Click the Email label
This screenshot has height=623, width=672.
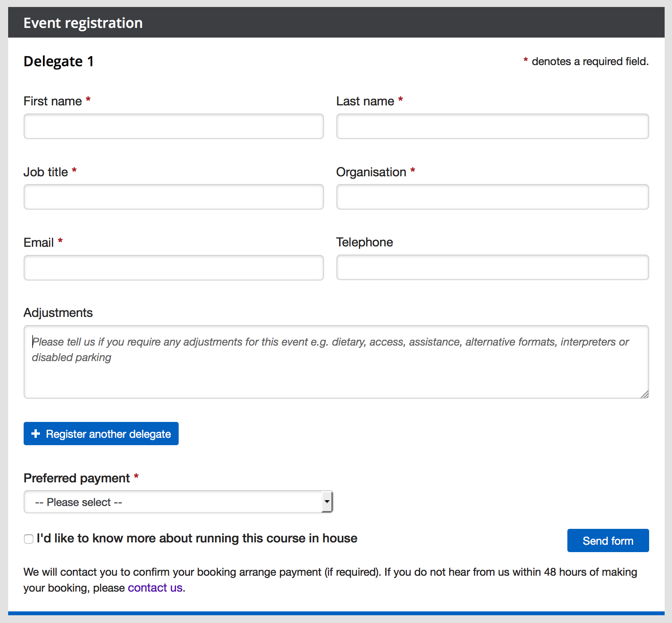click(39, 243)
